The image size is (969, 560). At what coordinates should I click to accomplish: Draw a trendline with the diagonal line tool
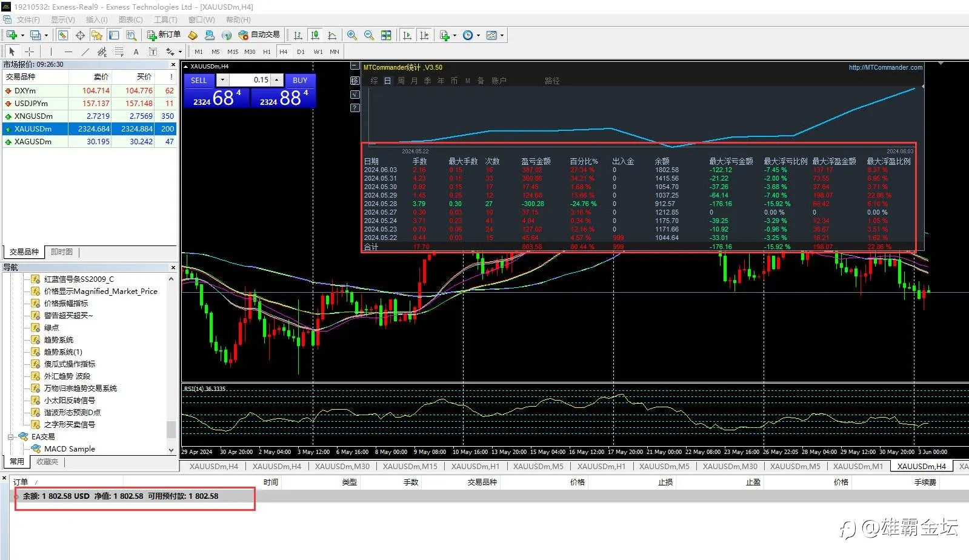pos(85,52)
